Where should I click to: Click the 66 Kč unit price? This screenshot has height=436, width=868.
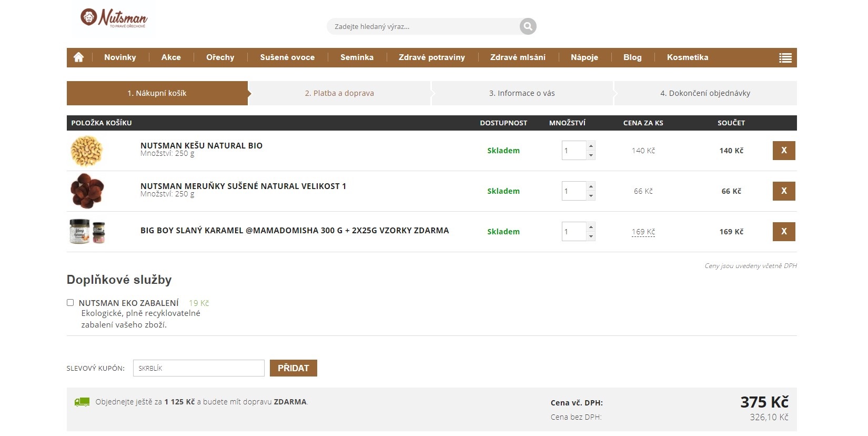643,191
